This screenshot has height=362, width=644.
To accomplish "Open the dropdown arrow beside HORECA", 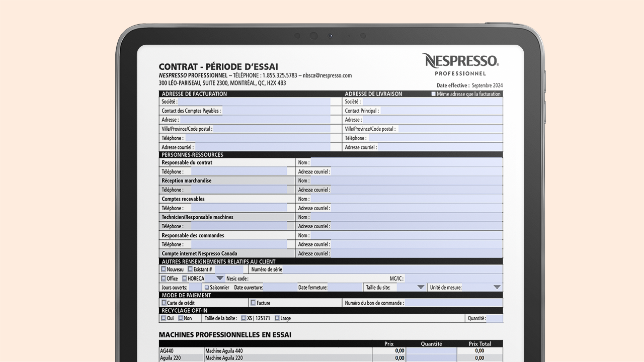I will pos(220,278).
